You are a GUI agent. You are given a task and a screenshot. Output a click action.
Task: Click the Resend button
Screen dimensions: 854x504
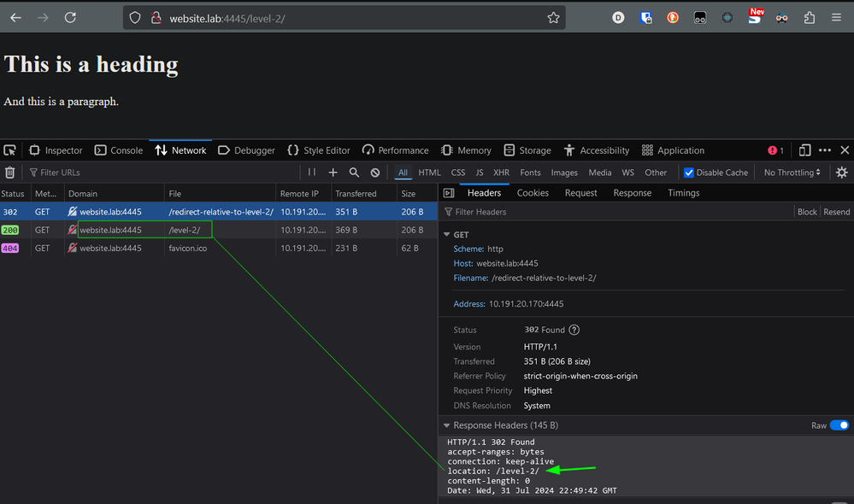[836, 212]
